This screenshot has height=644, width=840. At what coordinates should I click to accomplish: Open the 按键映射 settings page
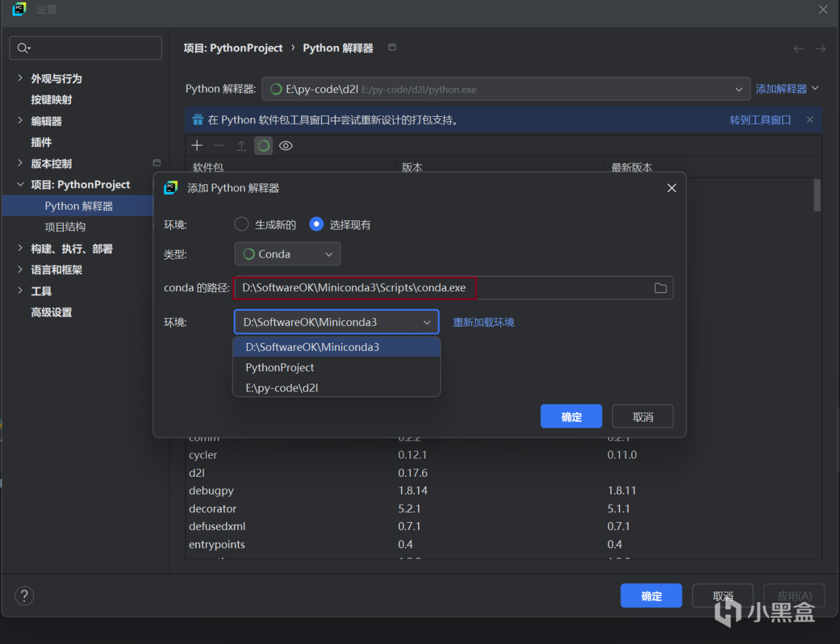tap(52, 100)
